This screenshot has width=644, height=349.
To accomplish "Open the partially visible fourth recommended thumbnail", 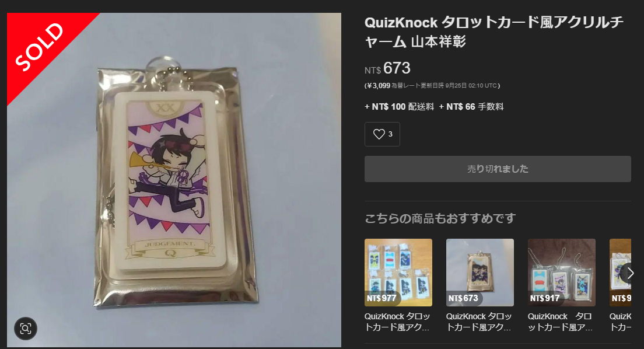I will [620, 273].
